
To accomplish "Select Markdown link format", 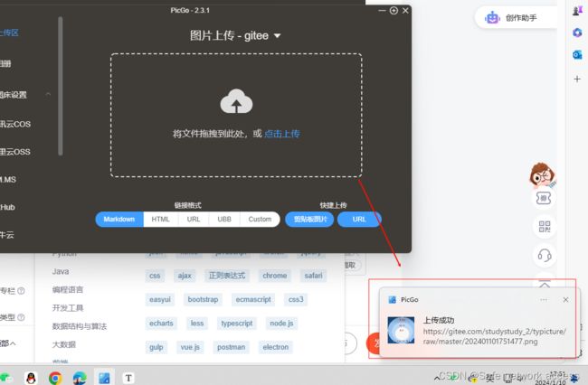I will click(x=119, y=219).
